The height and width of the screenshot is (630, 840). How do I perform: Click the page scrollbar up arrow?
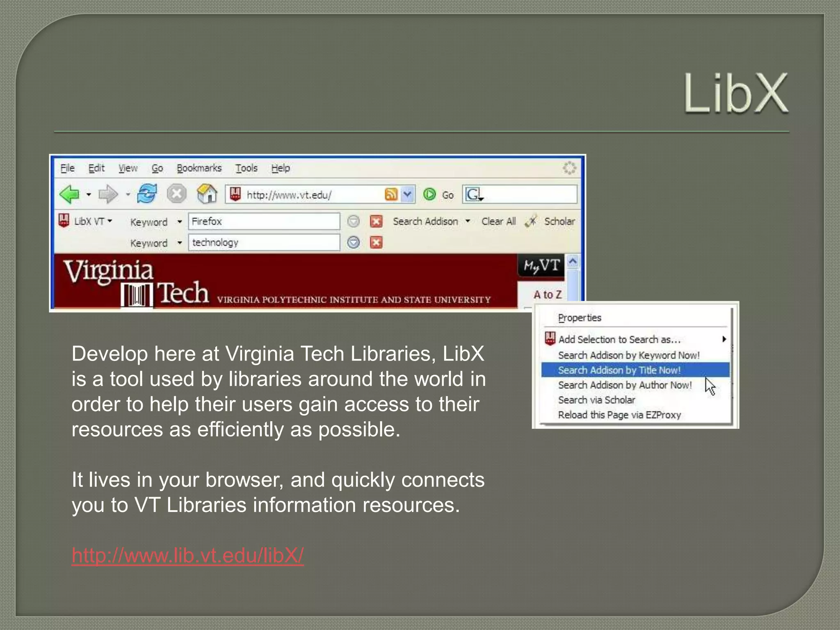tap(573, 261)
